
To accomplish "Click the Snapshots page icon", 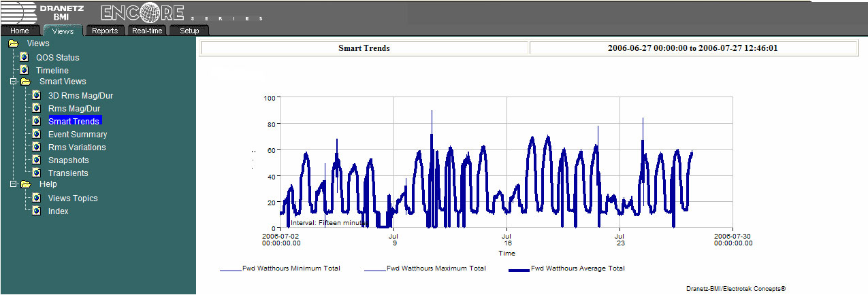I will (36, 160).
